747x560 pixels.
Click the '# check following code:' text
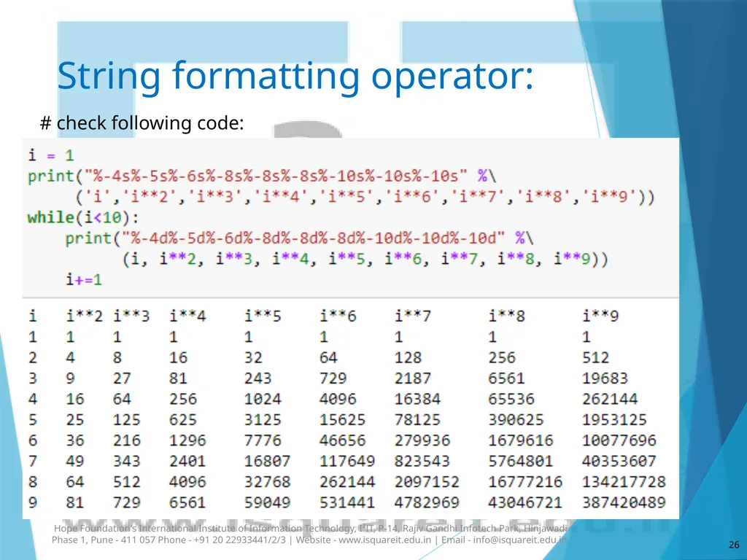[x=142, y=122]
